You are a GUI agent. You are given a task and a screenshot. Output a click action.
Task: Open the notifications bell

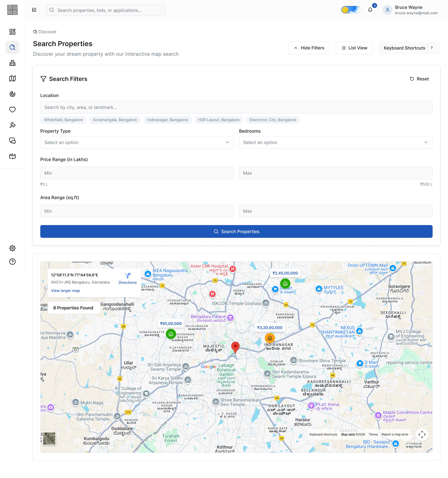pyautogui.click(x=370, y=10)
